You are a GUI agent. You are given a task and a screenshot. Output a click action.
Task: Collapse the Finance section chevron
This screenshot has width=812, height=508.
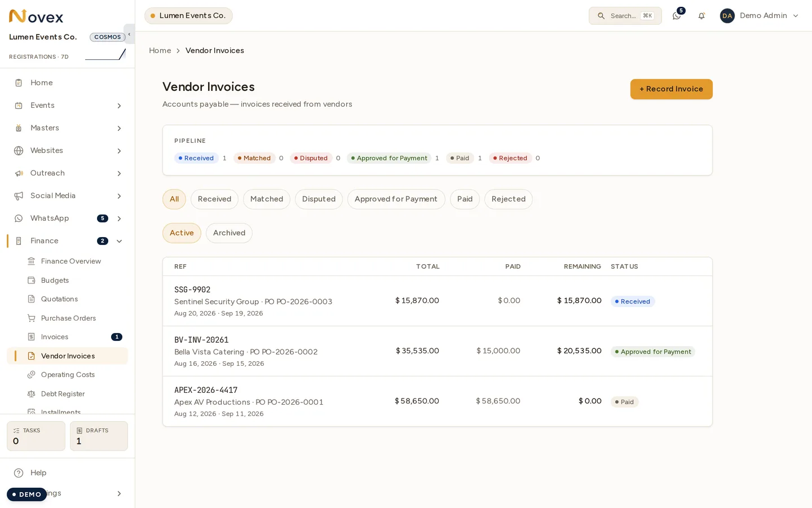119,241
